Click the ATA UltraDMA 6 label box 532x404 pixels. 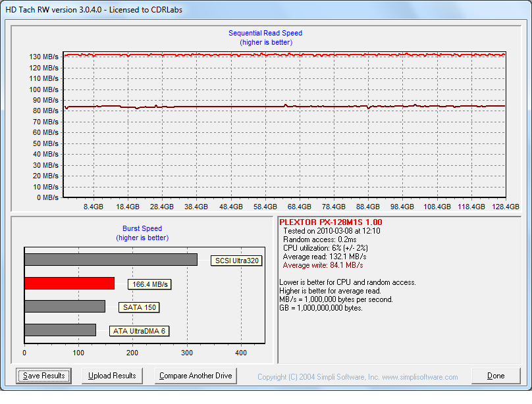tap(140, 331)
